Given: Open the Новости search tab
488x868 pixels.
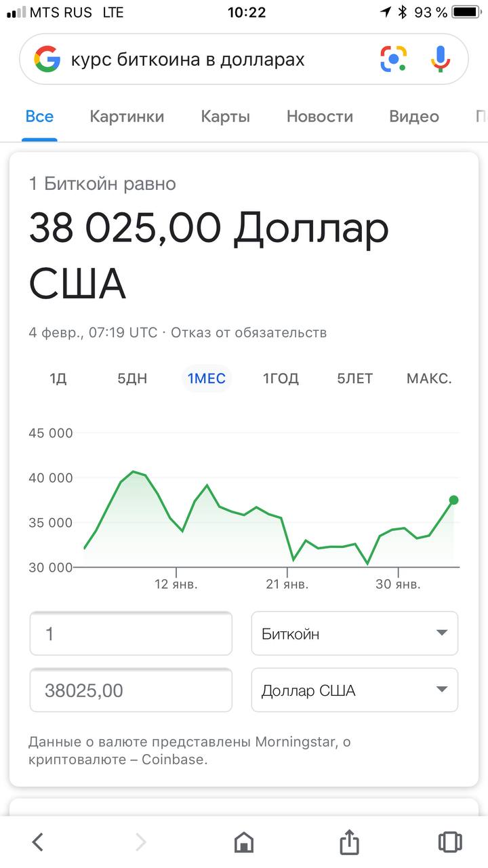Looking at the screenshot, I should (x=320, y=117).
